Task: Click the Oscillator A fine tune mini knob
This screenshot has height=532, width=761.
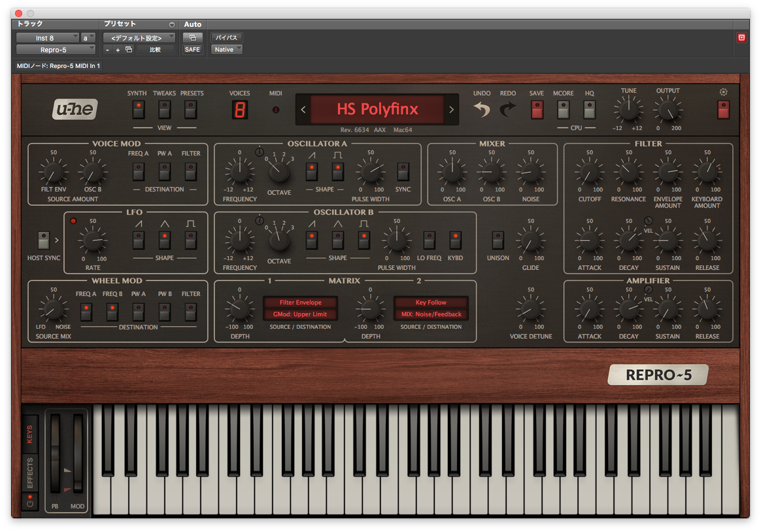Action: [260, 152]
